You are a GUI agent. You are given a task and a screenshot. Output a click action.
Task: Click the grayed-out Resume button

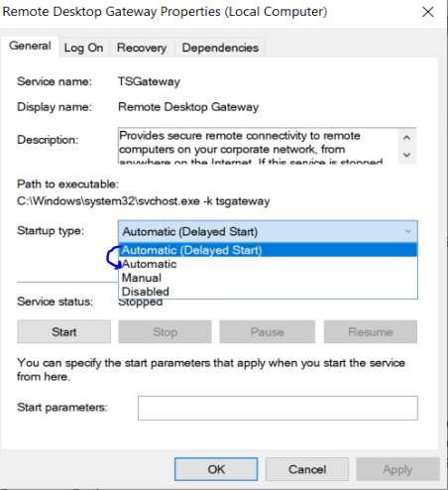point(371,331)
